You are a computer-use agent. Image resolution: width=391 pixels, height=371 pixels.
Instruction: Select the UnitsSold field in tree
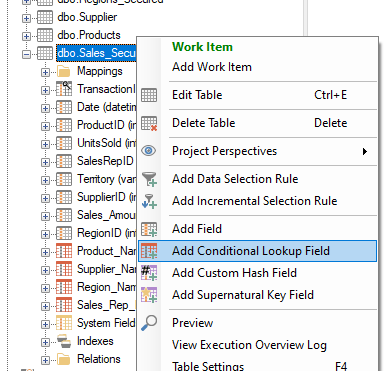tap(107, 143)
